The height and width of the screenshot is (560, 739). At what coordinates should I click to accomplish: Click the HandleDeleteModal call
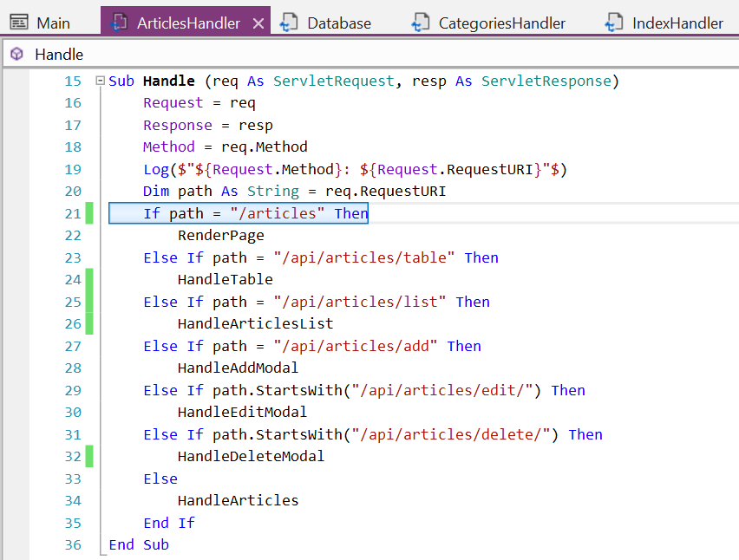coord(251,456)
